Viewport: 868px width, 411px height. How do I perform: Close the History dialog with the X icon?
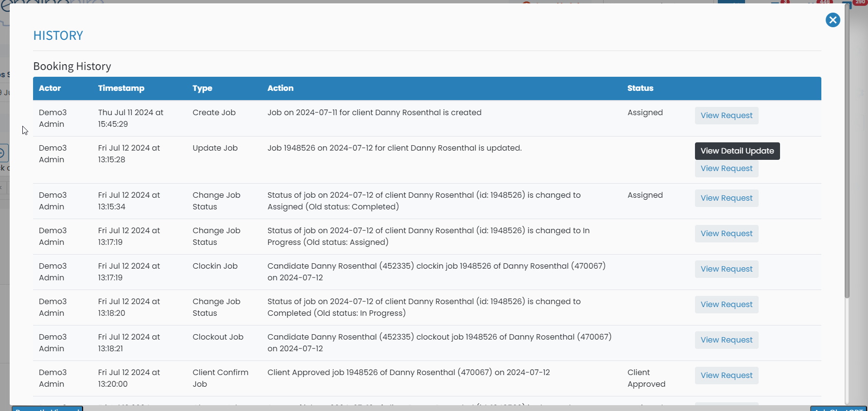click(x=833, y=20)
